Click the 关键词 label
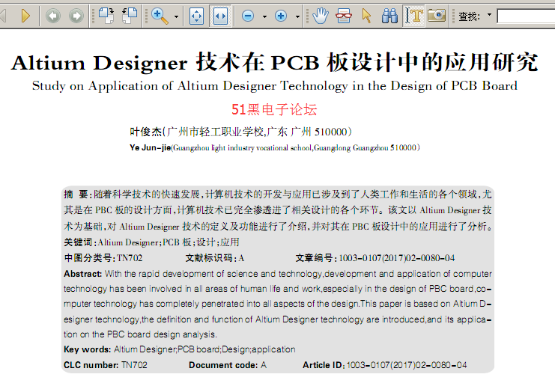The image size is (555, 392). click(x=78, y=242)
